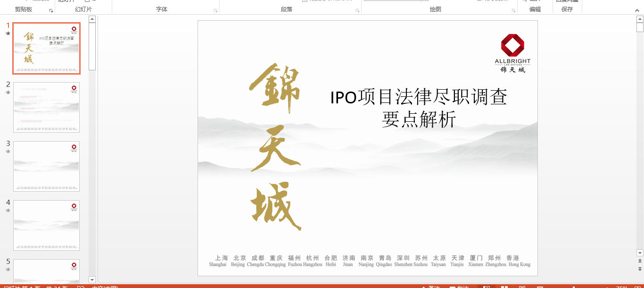Click the 保存 group label
This screenshot has height=288, width=644.
567,9
